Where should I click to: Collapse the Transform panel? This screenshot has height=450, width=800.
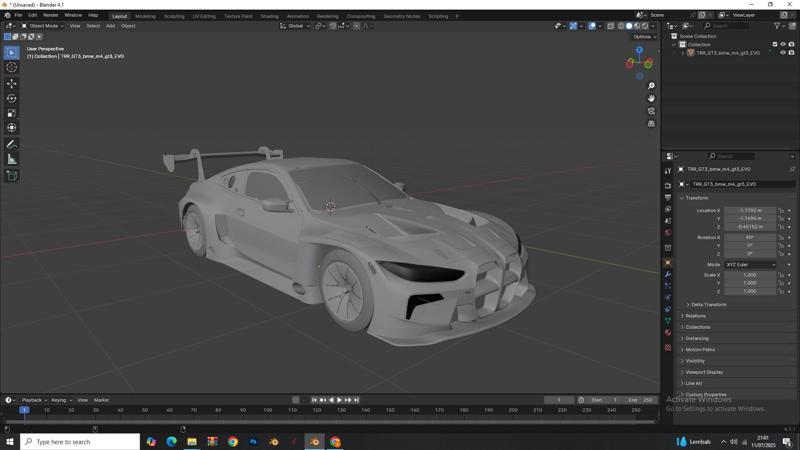coord(696,198)
